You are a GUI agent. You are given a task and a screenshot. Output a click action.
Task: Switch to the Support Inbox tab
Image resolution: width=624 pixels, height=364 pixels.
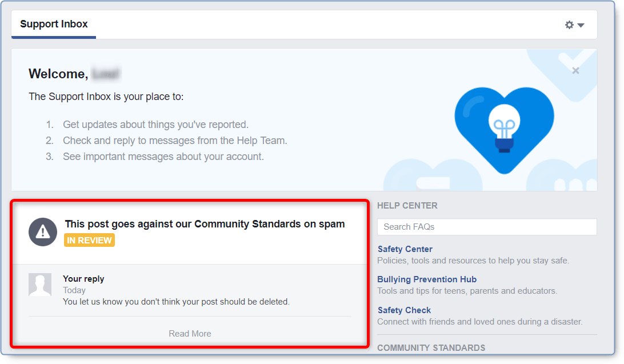pos(54,24)
